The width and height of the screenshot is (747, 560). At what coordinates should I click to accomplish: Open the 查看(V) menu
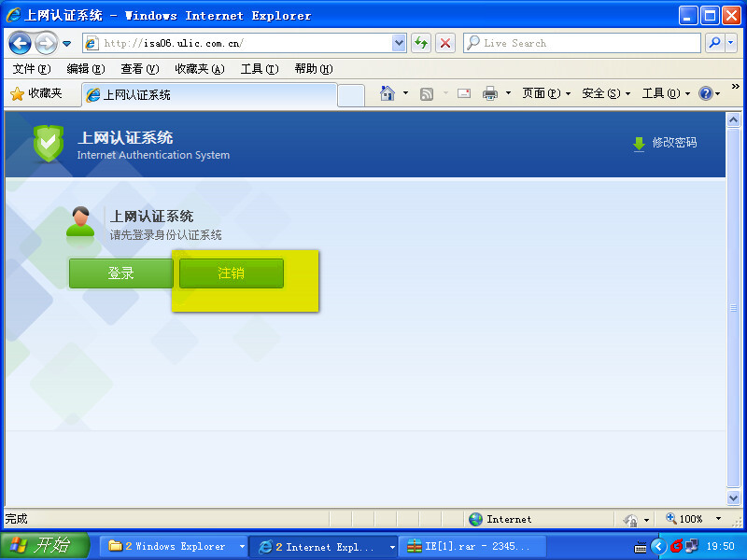tap(139, 69)
